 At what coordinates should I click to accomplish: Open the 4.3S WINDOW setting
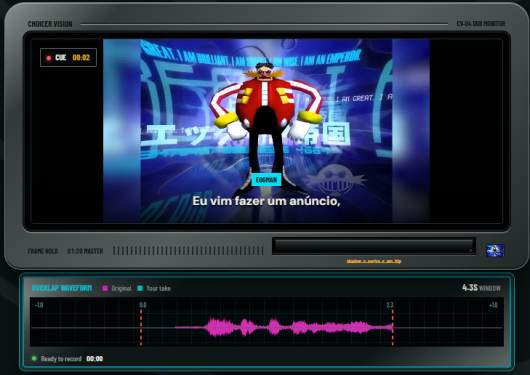coord(481,288)
